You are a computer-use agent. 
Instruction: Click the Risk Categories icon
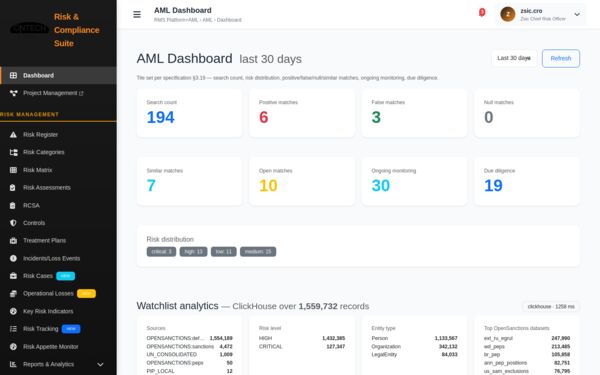[x=13, y=152]
